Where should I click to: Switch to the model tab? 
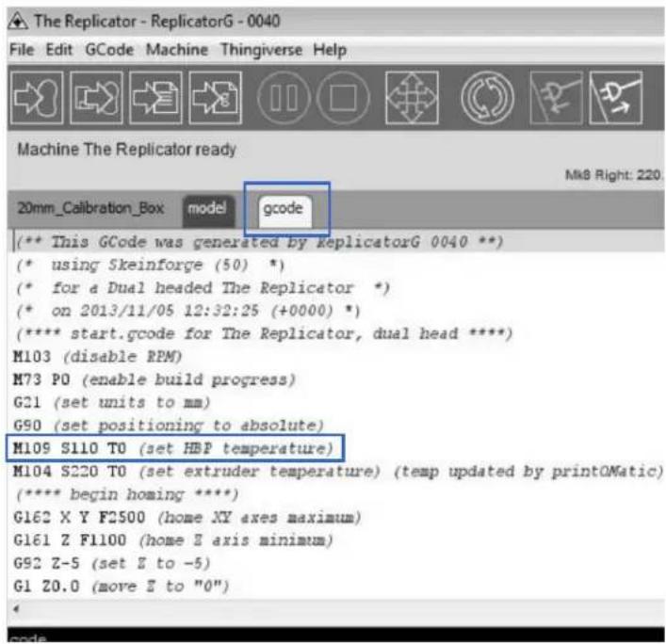207,211
